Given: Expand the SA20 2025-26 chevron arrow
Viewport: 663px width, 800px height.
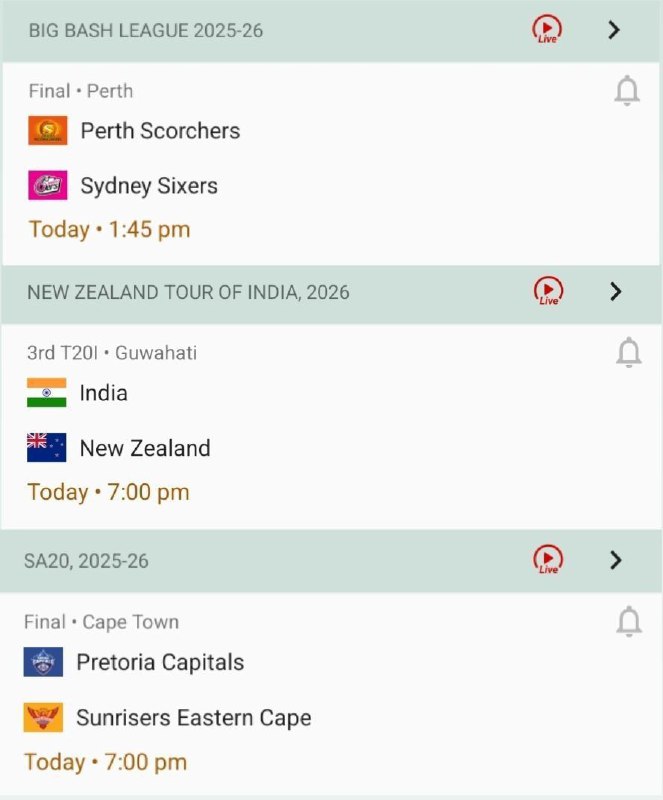Looking at the screenshot, I should [x=616, y=560].
